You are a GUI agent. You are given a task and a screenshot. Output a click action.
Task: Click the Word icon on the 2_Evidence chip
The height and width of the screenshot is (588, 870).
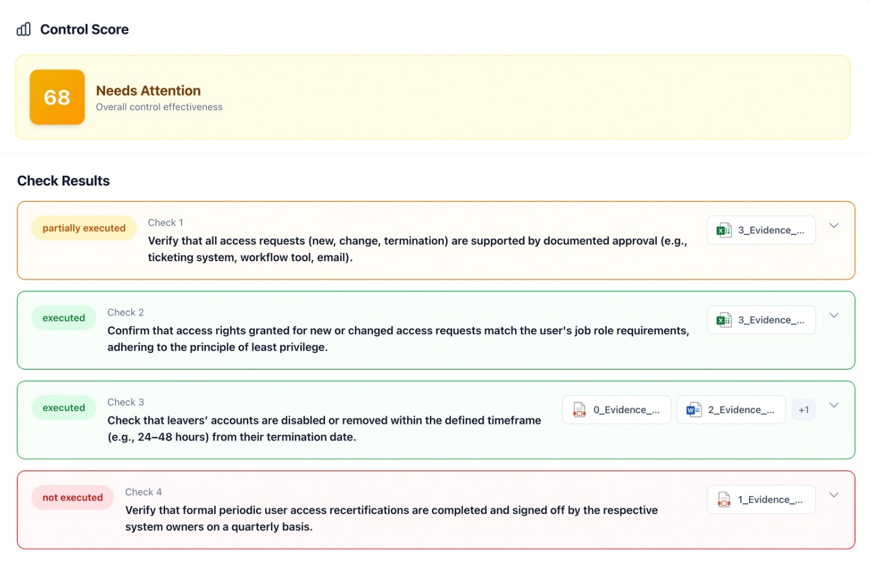[x=692, y=410]
